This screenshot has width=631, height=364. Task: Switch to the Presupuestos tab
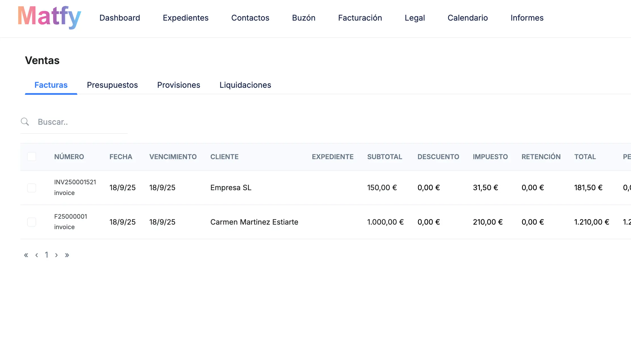coord(112,85)
